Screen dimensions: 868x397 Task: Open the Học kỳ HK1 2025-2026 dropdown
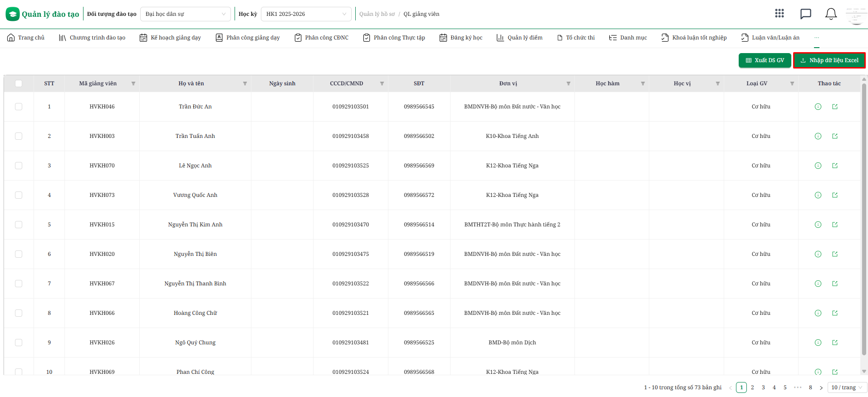coord(306,14)
